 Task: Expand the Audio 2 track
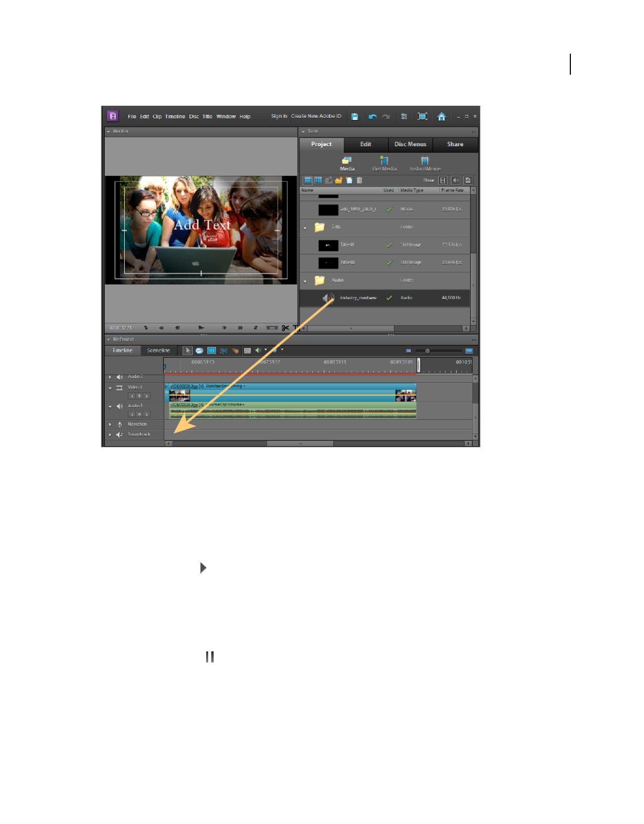(110, 377)
